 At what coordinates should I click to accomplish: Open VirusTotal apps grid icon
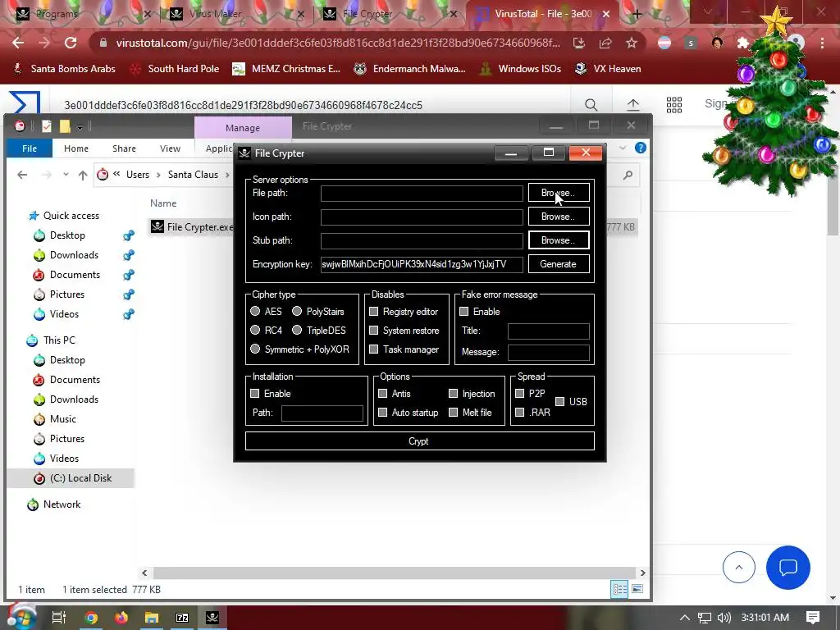(x=674, y=104)
